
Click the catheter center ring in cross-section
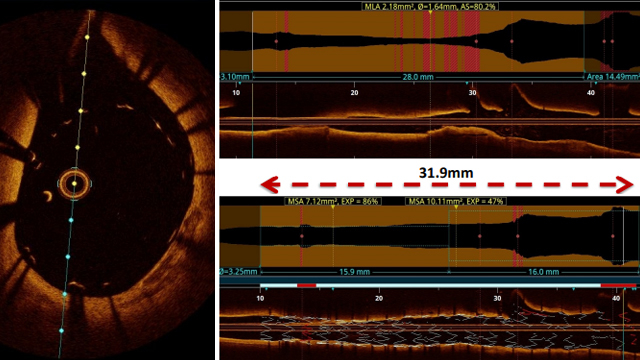[x=74, y=184]
